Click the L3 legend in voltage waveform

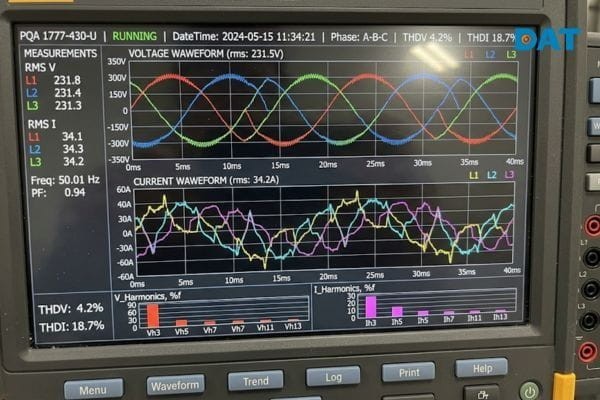[x=511, y=54]
